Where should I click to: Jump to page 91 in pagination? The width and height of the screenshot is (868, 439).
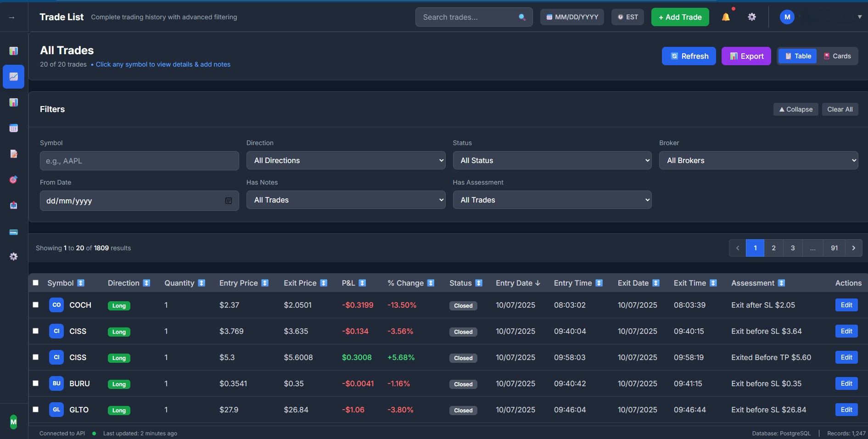click(x=834, y=248)
